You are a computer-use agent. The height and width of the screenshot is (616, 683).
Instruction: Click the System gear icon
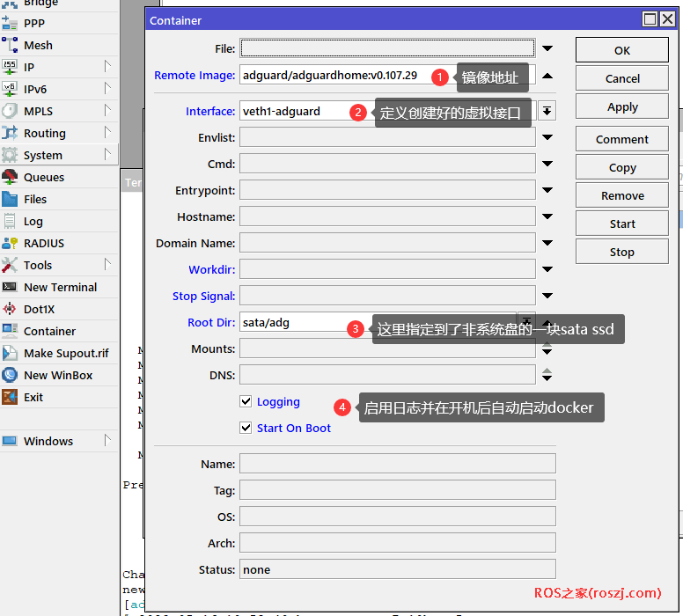tap(10, 155)
